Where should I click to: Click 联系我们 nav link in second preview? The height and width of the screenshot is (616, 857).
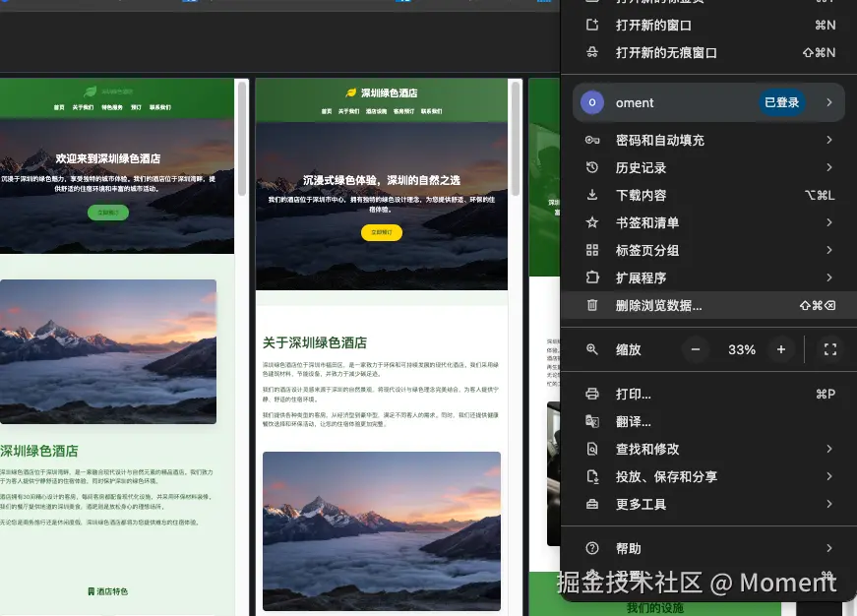(x=431, y=111)
